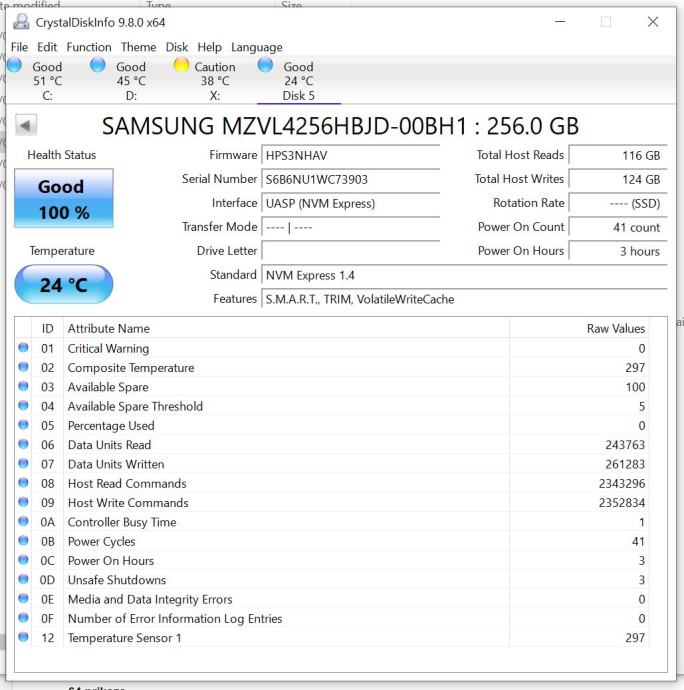
Task: Click the status dot for Critical Warning
Action: [x=23, y=348]
